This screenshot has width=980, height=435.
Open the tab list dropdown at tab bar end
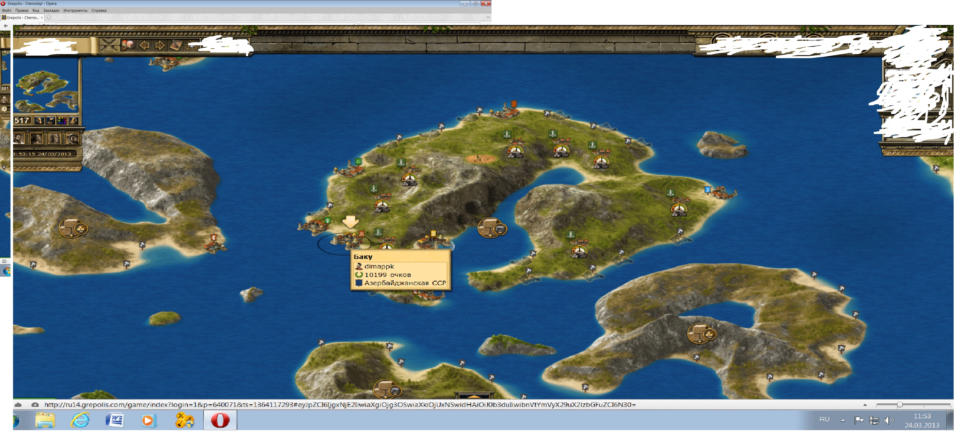pyautogui.click(x=488, y=17)
